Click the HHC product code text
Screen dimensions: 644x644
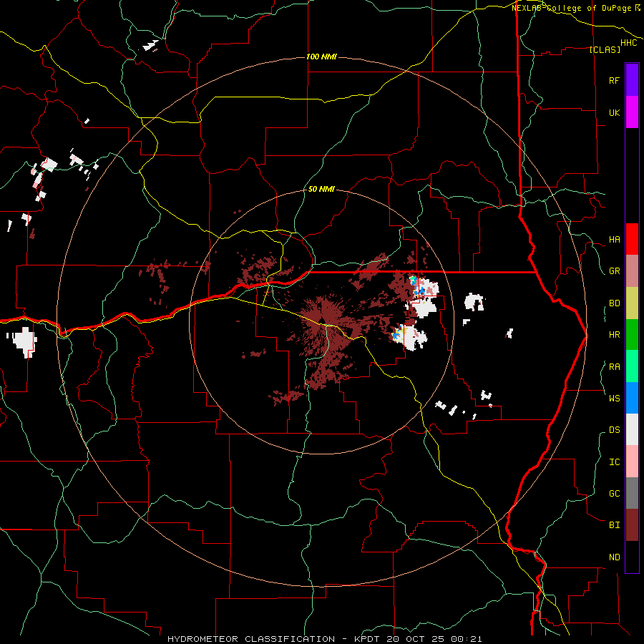click(x=628, y=43)
